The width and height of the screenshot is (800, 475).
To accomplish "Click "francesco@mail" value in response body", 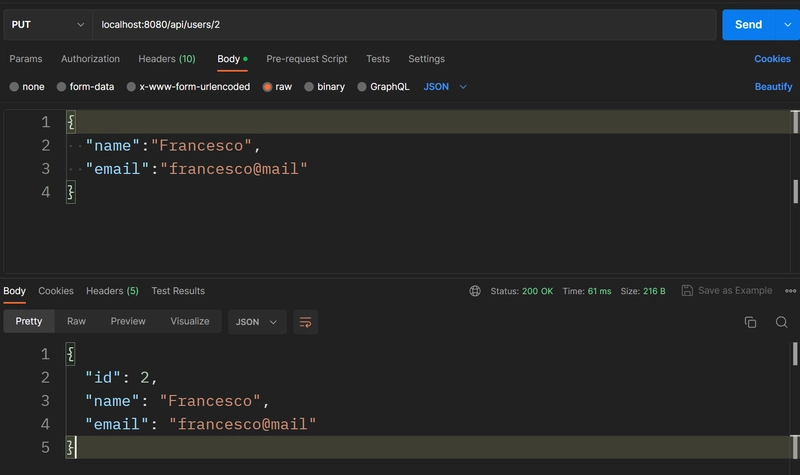I will pyautogui.click(x=243, y=424).
